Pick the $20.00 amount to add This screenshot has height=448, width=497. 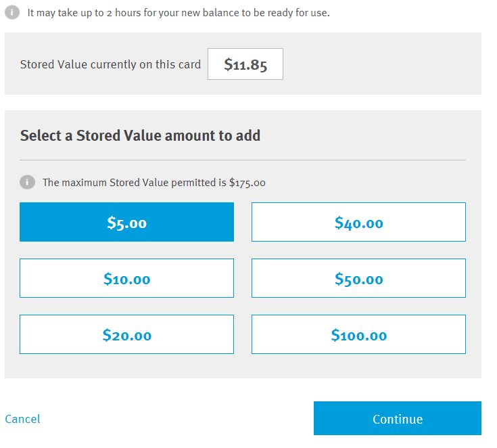click(x=126, y=334)
